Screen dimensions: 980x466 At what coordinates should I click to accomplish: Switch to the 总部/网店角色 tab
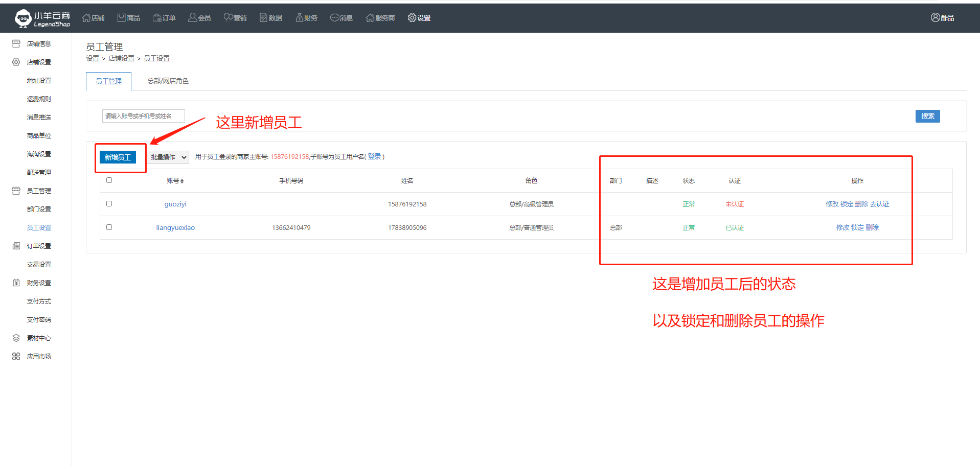point(168,81)
